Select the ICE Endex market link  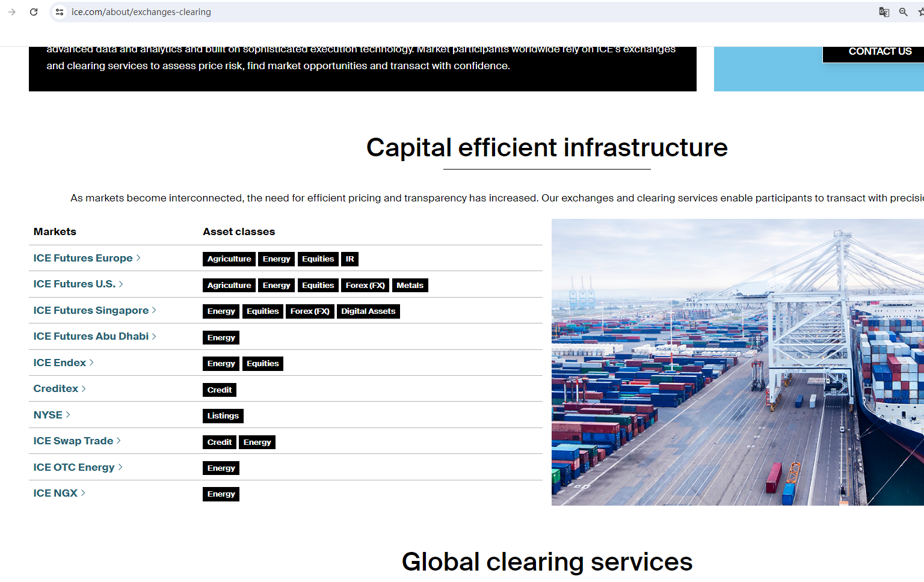[x=60, y=363]
